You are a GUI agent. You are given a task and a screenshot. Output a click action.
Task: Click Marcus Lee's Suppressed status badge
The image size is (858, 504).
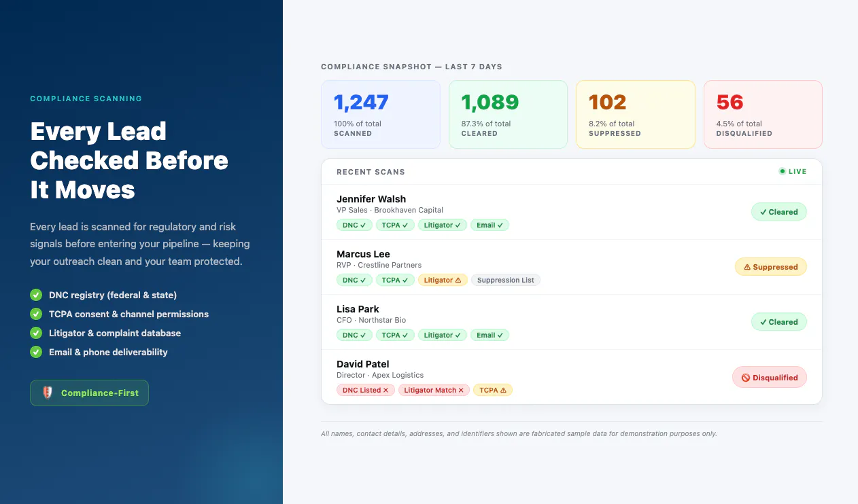click(771, 267)
